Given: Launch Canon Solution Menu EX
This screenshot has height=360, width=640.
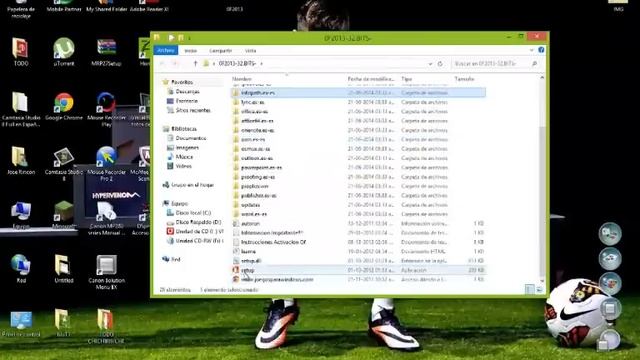Looking at the screenshot, I should [106, 271].
